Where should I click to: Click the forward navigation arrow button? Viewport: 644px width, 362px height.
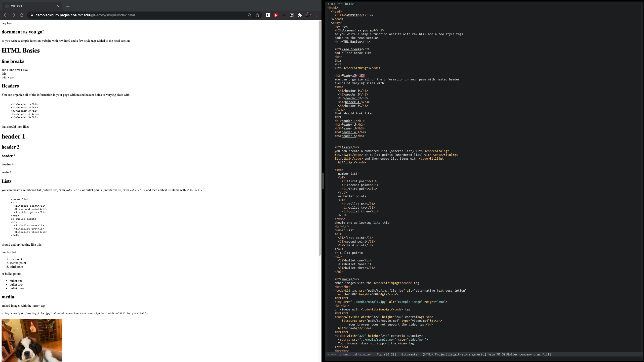coord(13,15)
